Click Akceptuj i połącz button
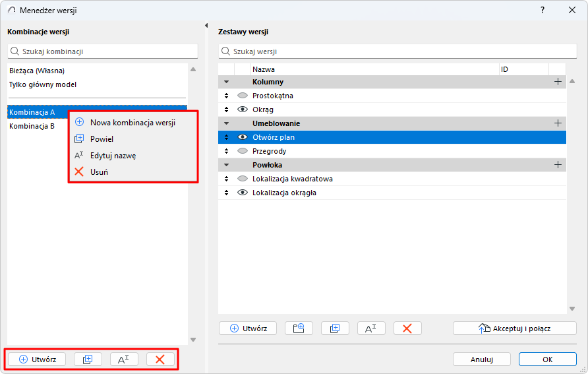The height and width of the screenshot is (374, 588). tap(514, 328)
